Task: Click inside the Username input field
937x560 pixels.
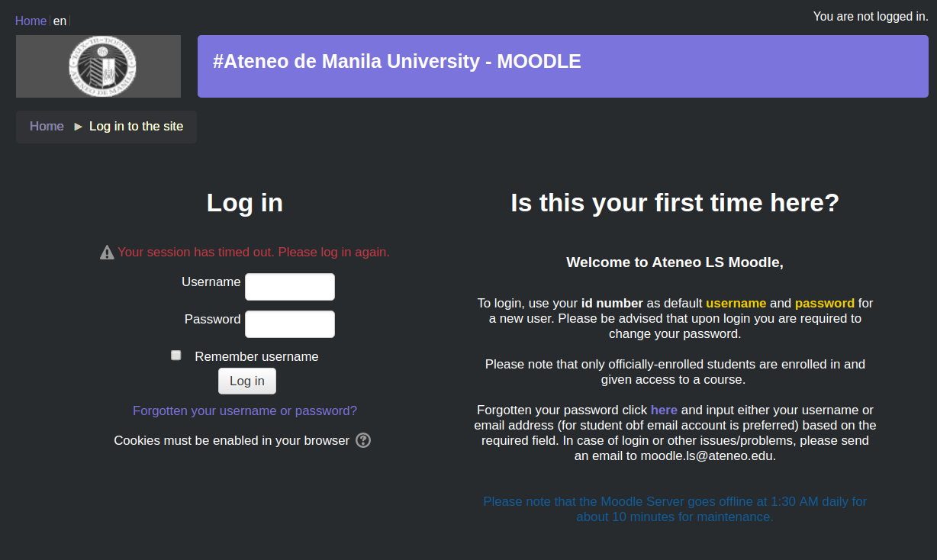Action: (290, 286)
